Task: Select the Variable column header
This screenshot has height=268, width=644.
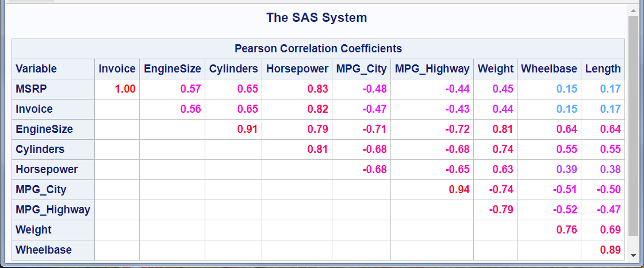Action: click(x=36, y=69)
